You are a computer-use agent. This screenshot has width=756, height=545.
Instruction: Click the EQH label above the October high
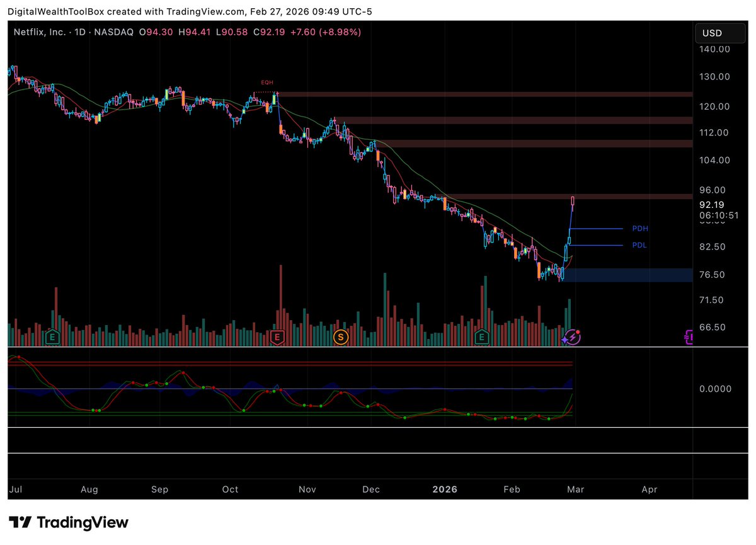pyautogui.click(x=268, y=83)
